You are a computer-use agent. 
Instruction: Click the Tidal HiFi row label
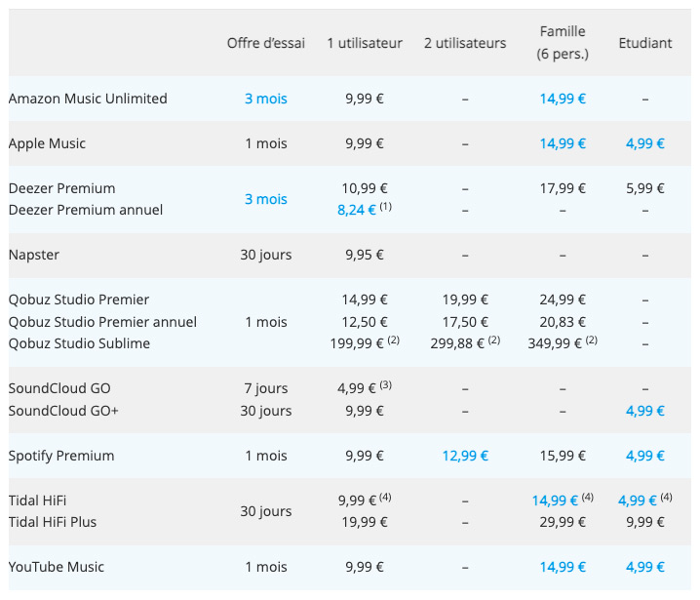tap(37, 500)
